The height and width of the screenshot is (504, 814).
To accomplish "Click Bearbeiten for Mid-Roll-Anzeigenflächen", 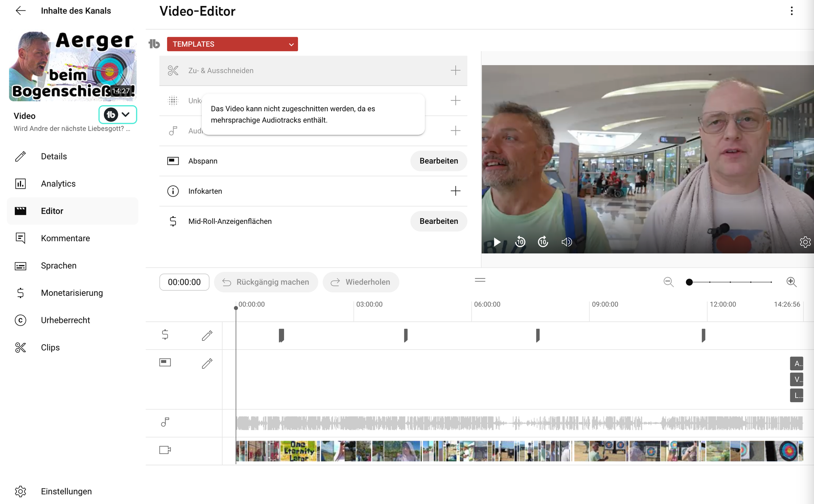I will click(438, 221).
